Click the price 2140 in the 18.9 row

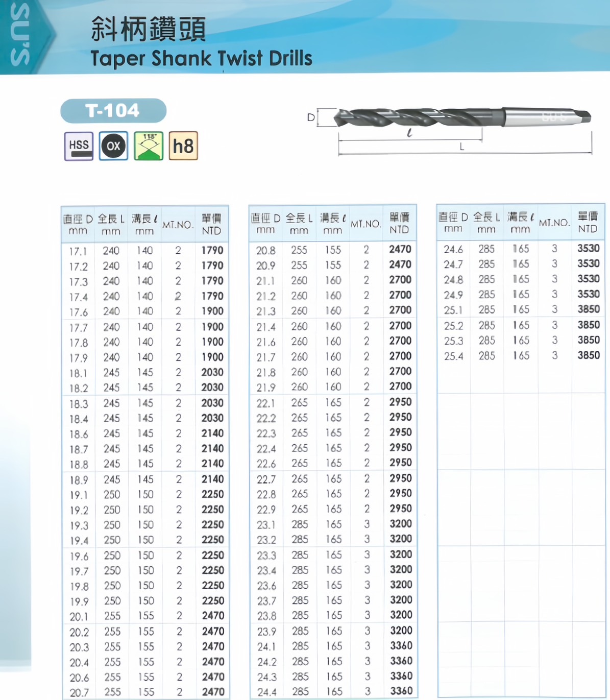pos(212,479)
